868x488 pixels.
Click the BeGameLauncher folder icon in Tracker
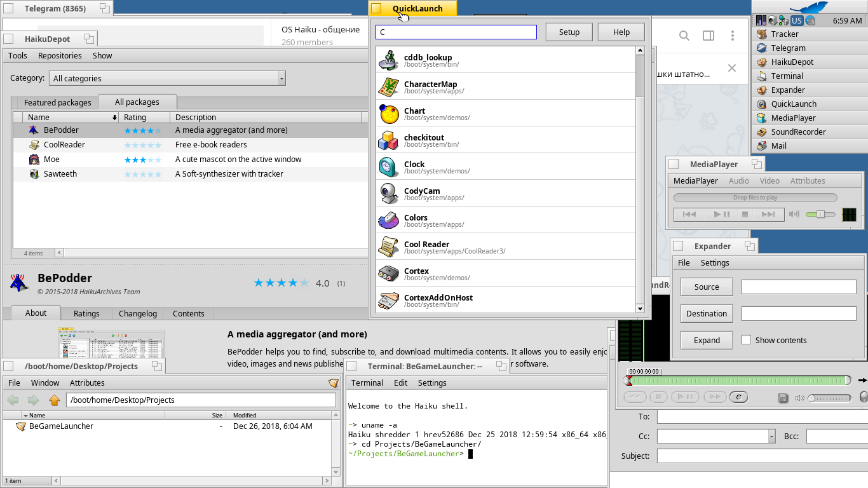(x=21, y=426)
